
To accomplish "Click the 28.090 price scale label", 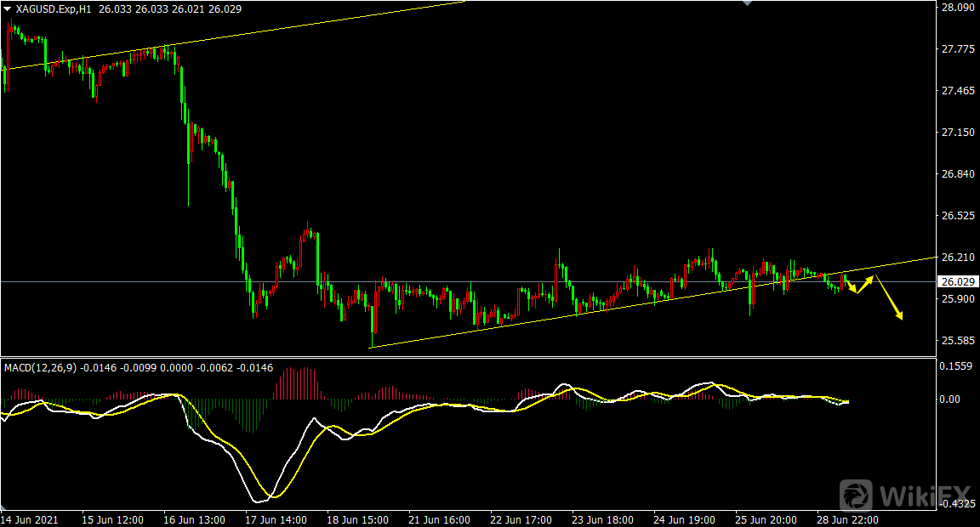I will point(957,8).
